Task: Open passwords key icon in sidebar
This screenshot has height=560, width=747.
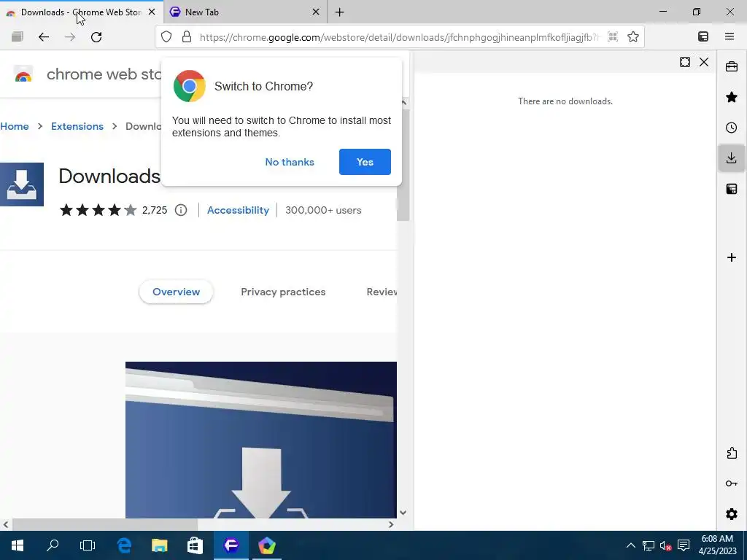Action: click(732, 484)
